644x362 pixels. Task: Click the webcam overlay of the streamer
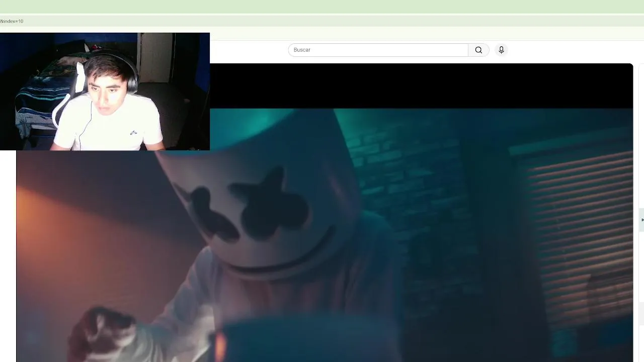point(105,92)
